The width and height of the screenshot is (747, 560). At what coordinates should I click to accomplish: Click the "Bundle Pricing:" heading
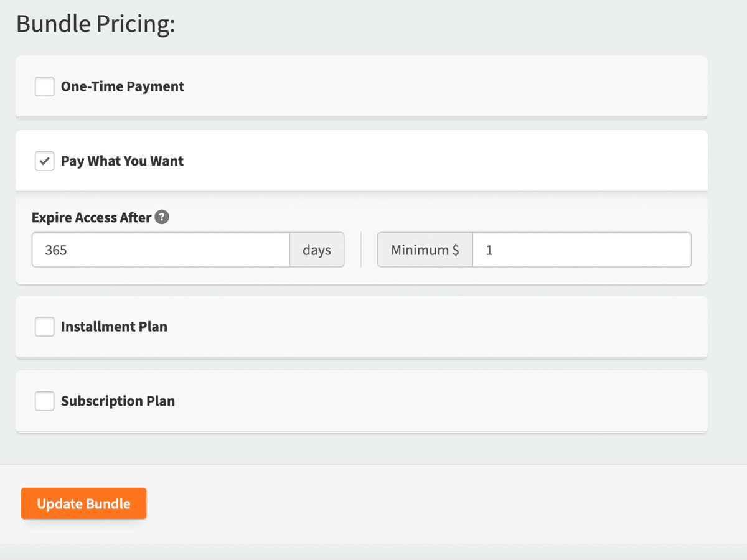click(96, 24)
